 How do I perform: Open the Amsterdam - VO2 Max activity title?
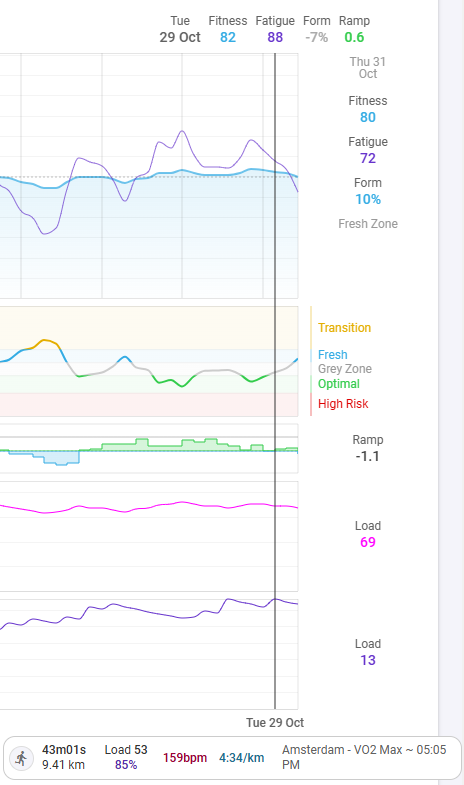[x=364, y=757]
